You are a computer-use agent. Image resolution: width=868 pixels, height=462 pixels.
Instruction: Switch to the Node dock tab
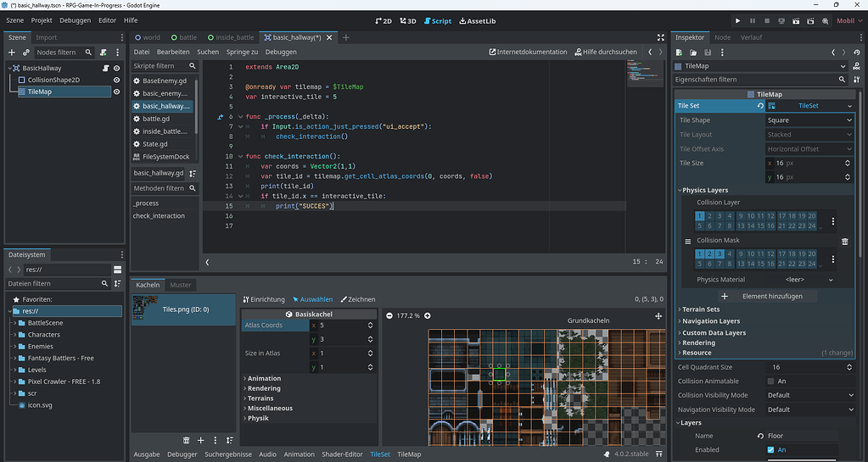click(722, 37)
